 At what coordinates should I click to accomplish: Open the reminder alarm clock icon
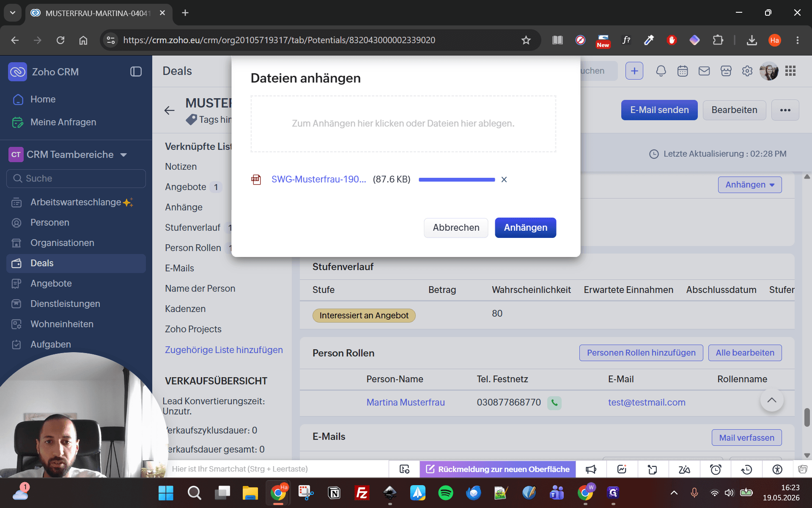716,469
